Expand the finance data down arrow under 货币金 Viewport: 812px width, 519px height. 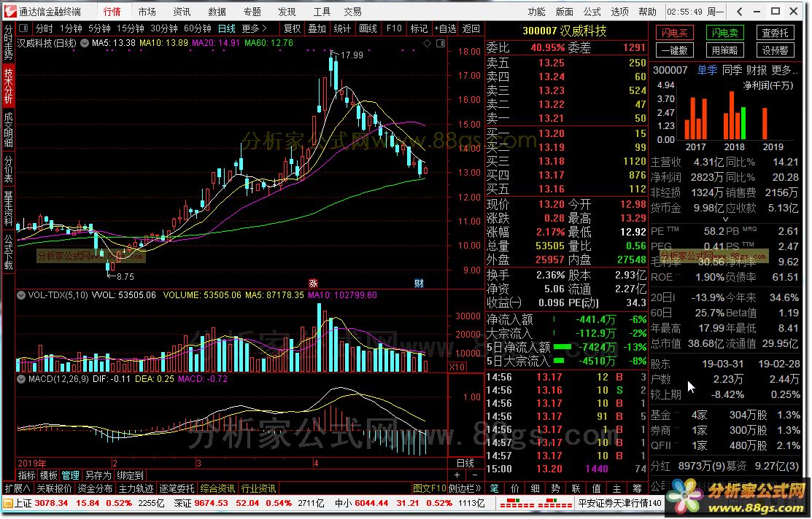725,220
